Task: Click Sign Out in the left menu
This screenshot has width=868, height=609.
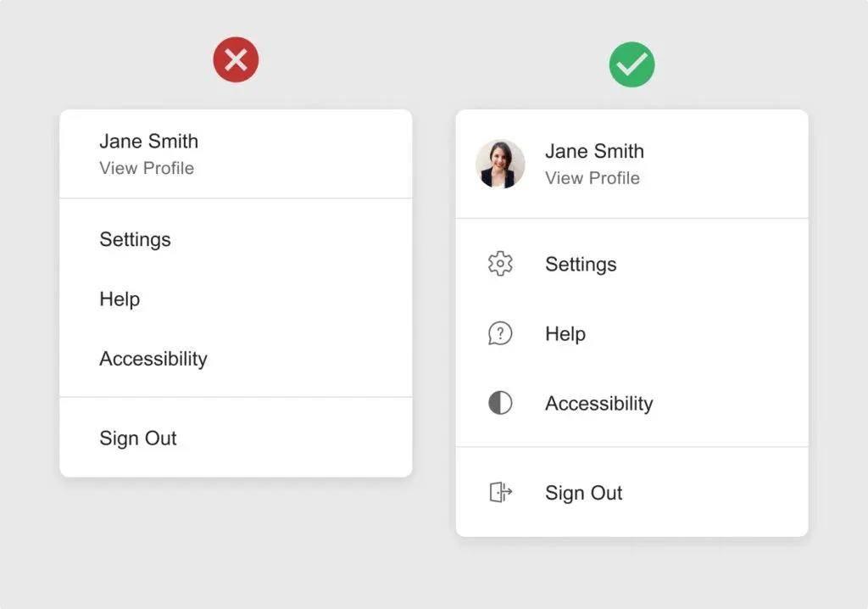Action: point(137,439)
